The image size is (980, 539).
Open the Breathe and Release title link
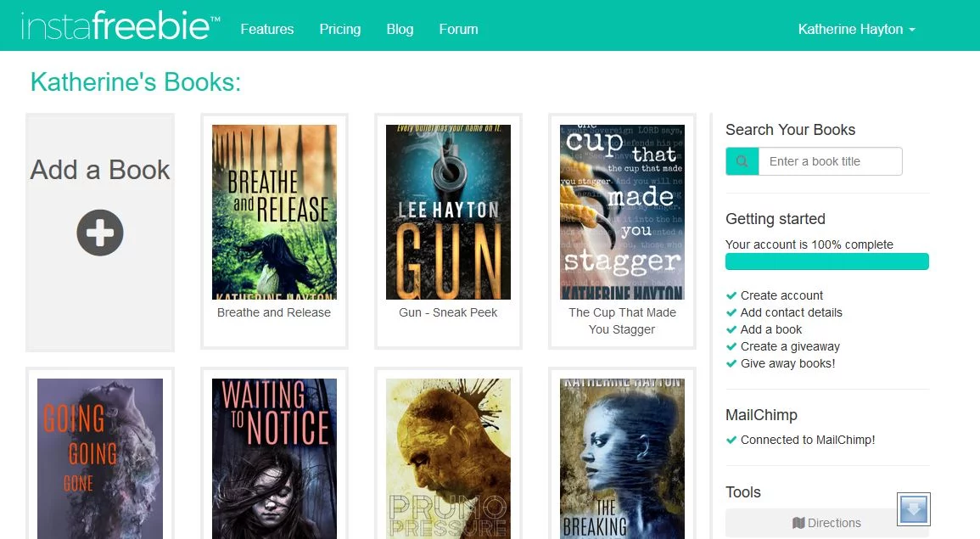point(274,312)
